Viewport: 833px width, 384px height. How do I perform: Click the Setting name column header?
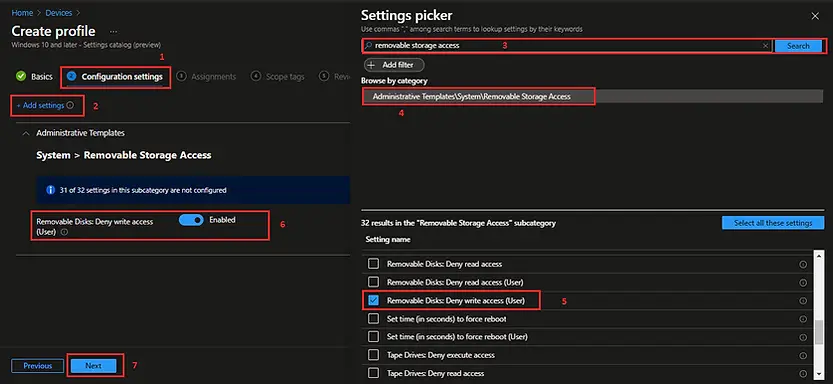(388, 240)
